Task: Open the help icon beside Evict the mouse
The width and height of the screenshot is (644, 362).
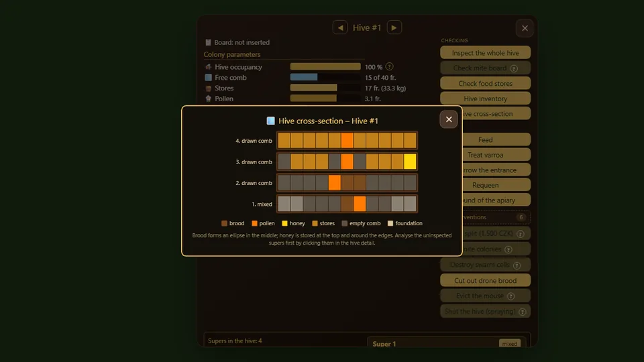Action: click(511, 296)
